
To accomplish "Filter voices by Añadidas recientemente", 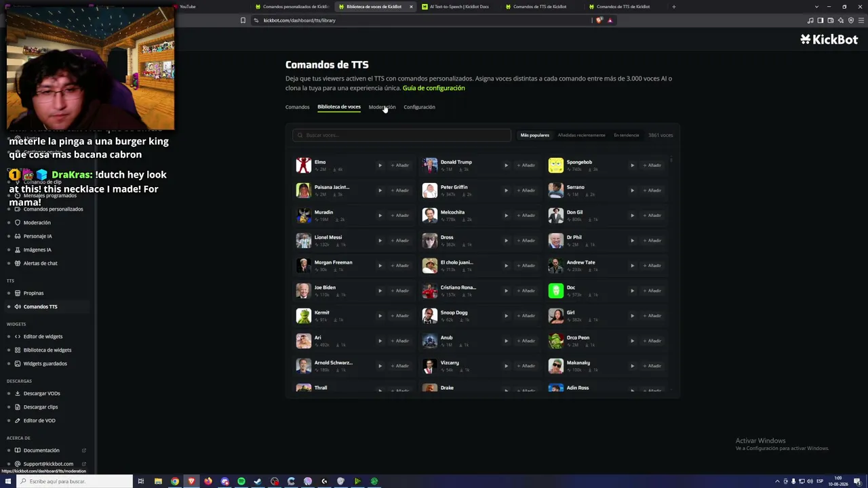I will 581,136.
